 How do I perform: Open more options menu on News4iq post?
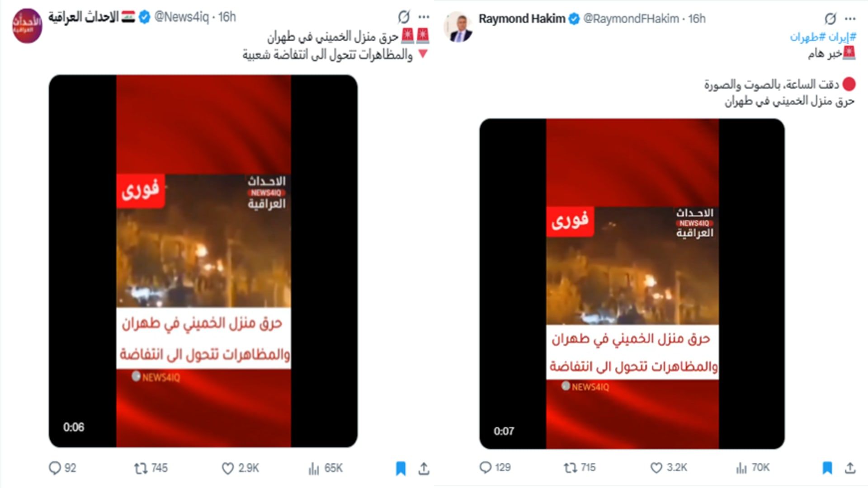(424, 17)
